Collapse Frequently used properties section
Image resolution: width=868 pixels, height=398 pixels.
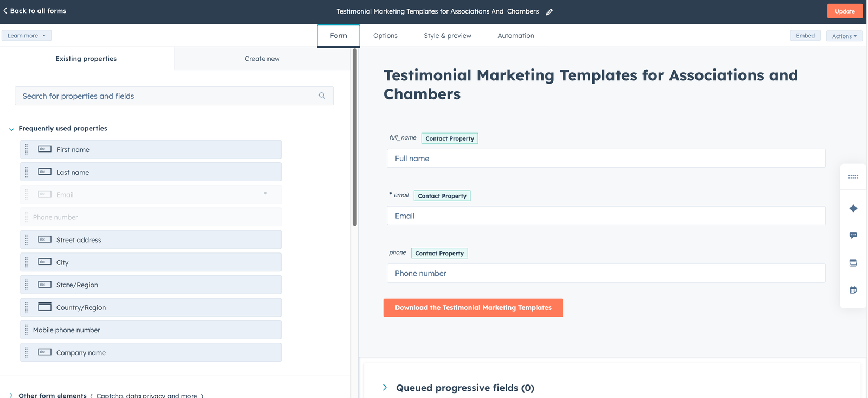tap(11, 129)
